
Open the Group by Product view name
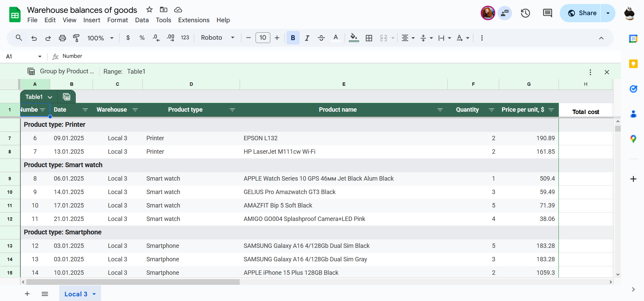point(67,71)
